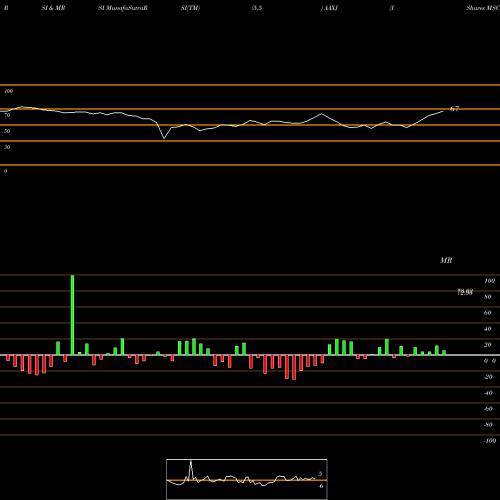Click the tallest green bar in MR histogram
This screenshot has height=500, width=500.
[x=72, y=315]
